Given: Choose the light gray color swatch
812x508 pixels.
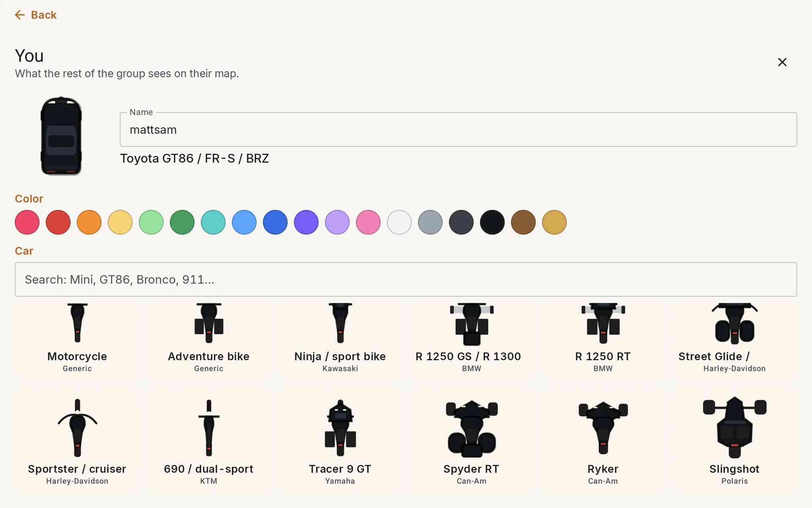Looking at the screenshot, I should [430, 222].
